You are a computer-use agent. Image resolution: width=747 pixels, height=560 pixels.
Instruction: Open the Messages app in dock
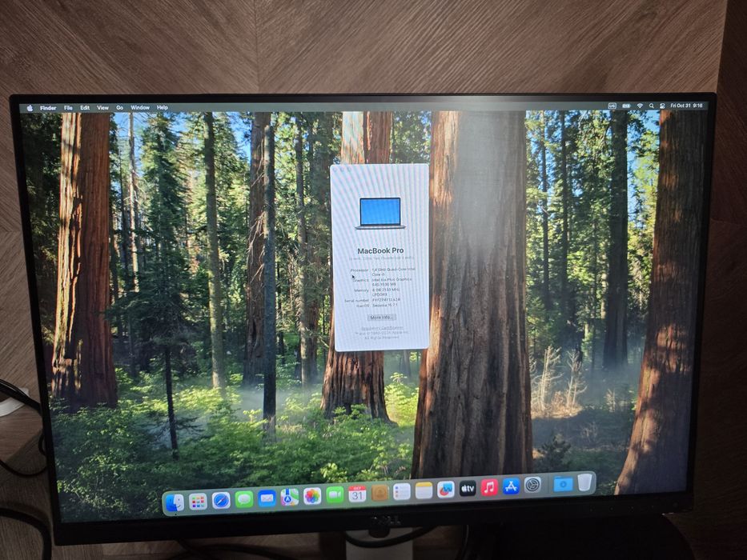[244, 499]
